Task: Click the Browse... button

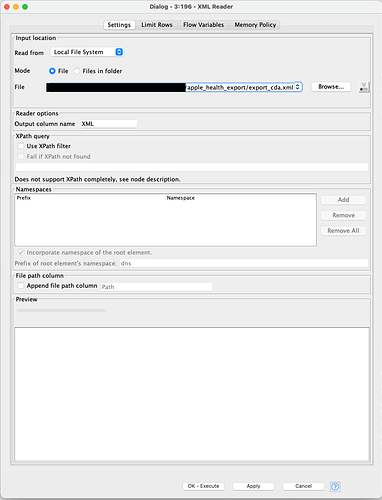Action: 331,87
